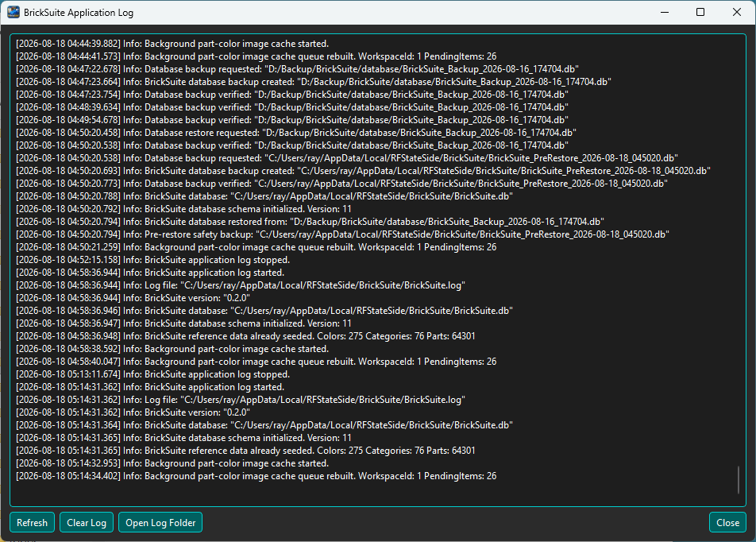Image resolution: width=756 pixels, height=542 pixels.
Task: Click the BrickSuite app icon in title bar
Action: (13, 13)
